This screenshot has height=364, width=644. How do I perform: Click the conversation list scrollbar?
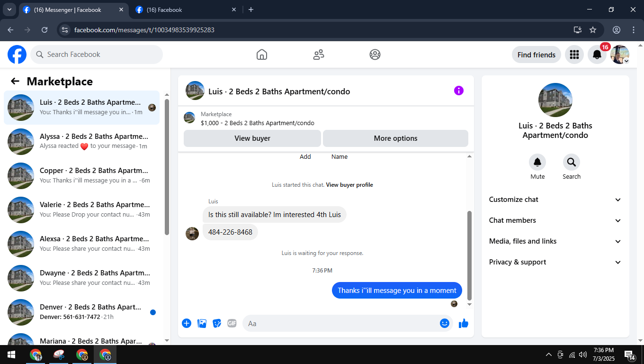click(167, 167)
